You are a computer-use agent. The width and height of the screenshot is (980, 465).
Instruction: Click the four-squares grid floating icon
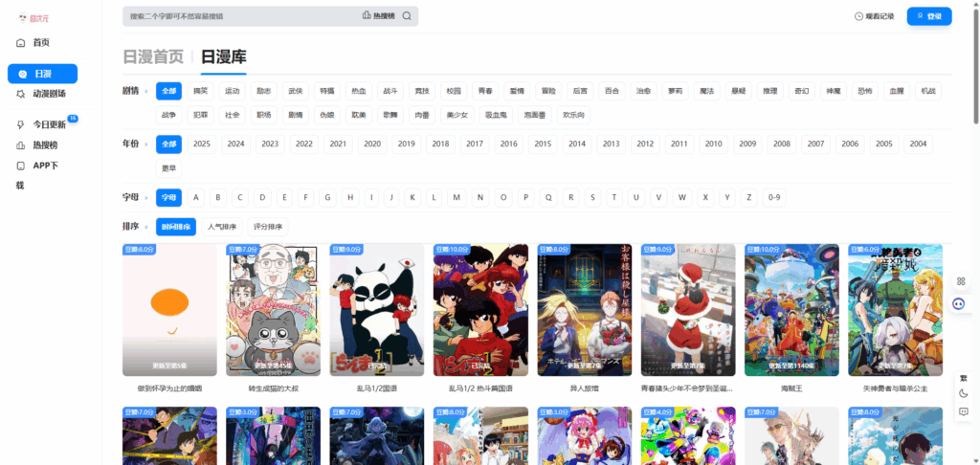pos(961,281)
